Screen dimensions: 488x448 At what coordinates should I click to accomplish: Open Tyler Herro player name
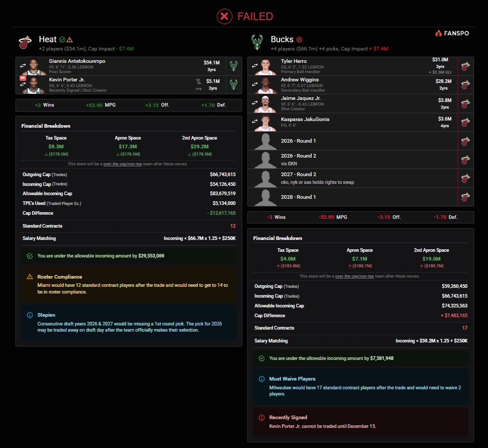click(294, 61)
